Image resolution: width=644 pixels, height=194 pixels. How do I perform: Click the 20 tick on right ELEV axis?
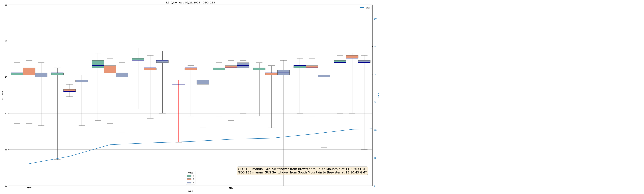(x=375, y=130)
